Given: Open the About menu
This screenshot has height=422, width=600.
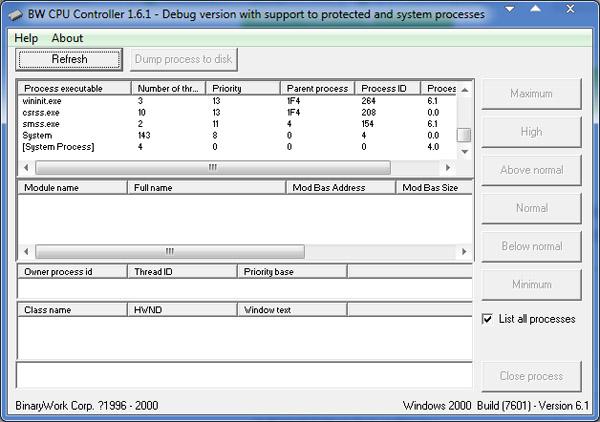Looking at the screenshot, I should pyautogui.click(x=68, y=38).
